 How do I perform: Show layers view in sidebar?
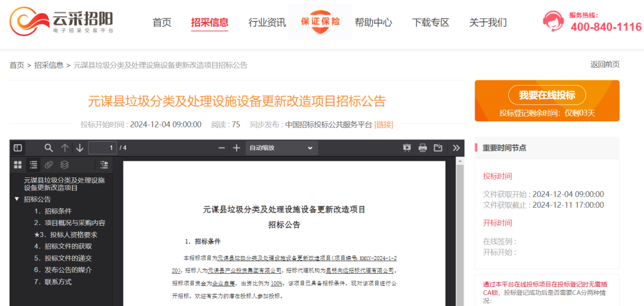[64, 165]
